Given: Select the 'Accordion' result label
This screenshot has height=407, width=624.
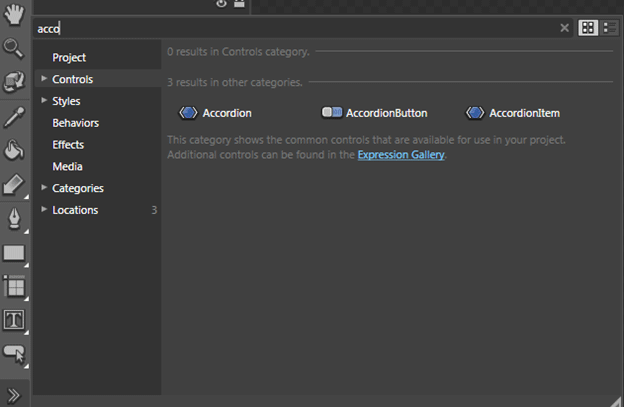Looking at the screenshot, I should 227,113.
